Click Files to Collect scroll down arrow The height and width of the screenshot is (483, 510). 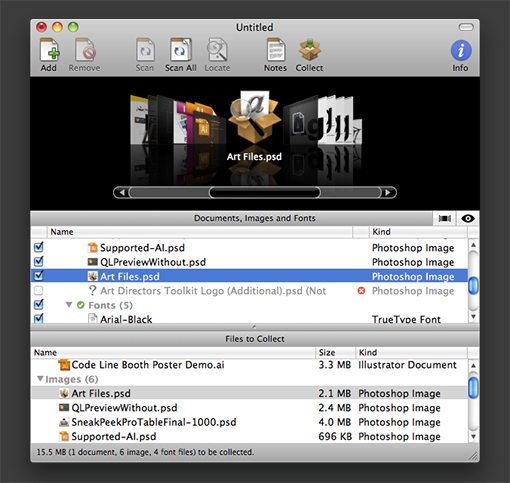coord(473,436)
